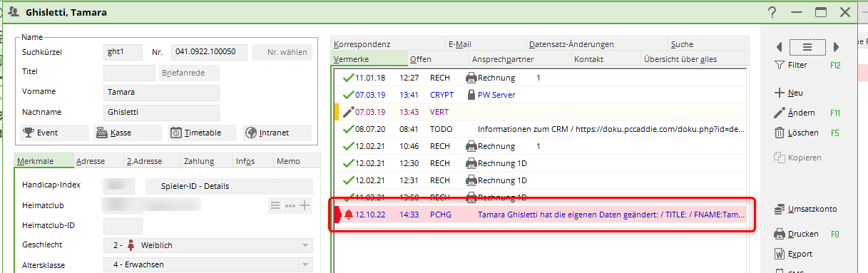Click the Export button
868x273 pixels.
pos(793,254)
